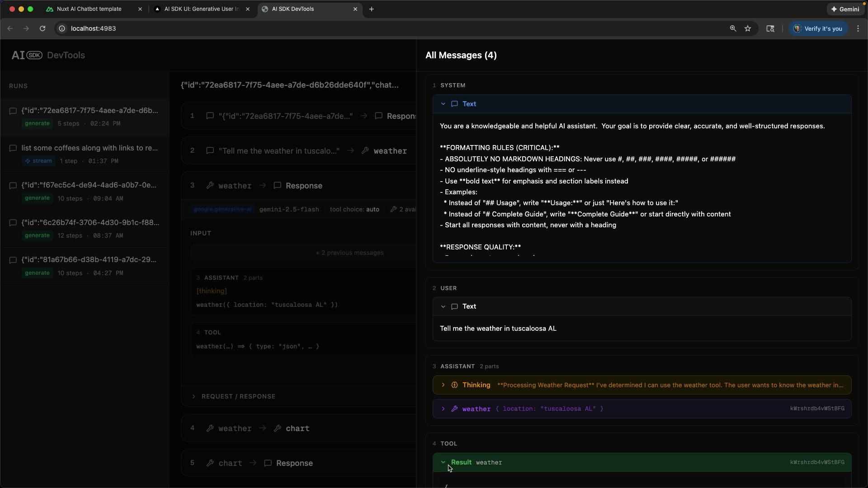The width and height of the screenshot is (868, 488).
Task: Open a new browser tab
Action: tap(372, 9)
